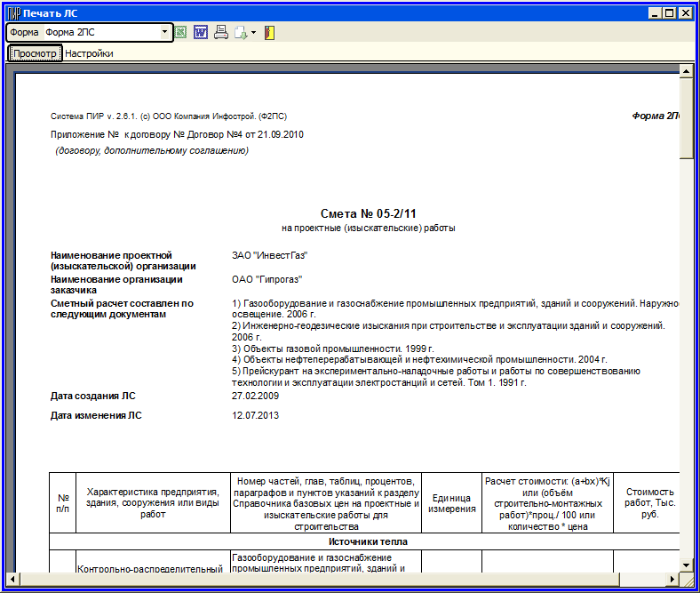
Task: Print the document with the printer icon
Action: coord(220,33)
